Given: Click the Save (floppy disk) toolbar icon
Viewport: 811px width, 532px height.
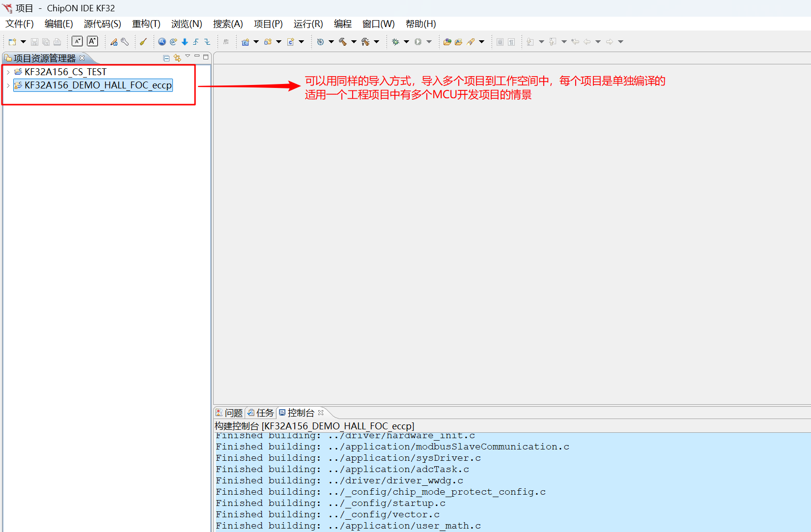Looking at the screenshot, I should pos(34,42).
